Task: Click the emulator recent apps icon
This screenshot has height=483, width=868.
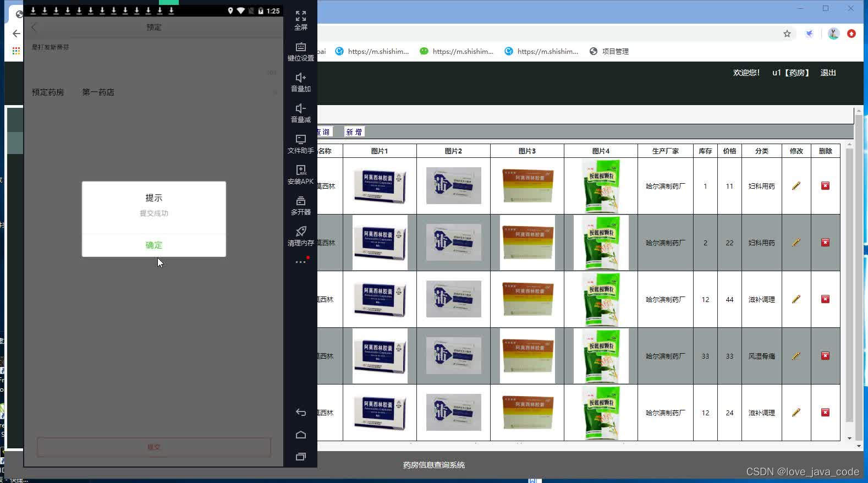Action: point(300,457)
